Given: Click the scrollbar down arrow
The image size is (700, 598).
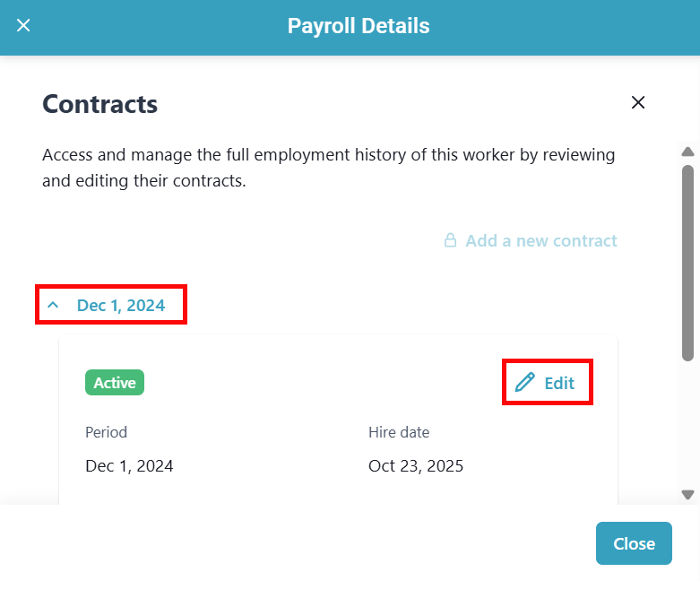Looking at the screenshot, I should point(687,494).
